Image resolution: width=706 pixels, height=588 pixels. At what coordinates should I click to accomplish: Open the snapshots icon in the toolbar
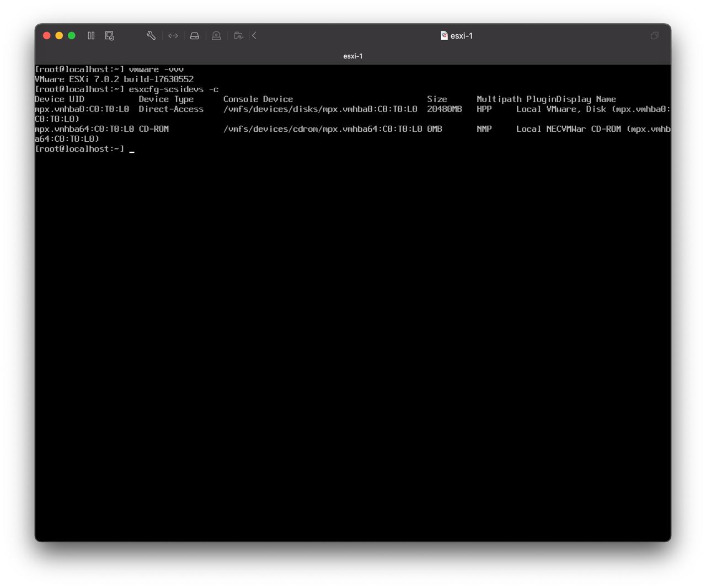pos(110,36)
